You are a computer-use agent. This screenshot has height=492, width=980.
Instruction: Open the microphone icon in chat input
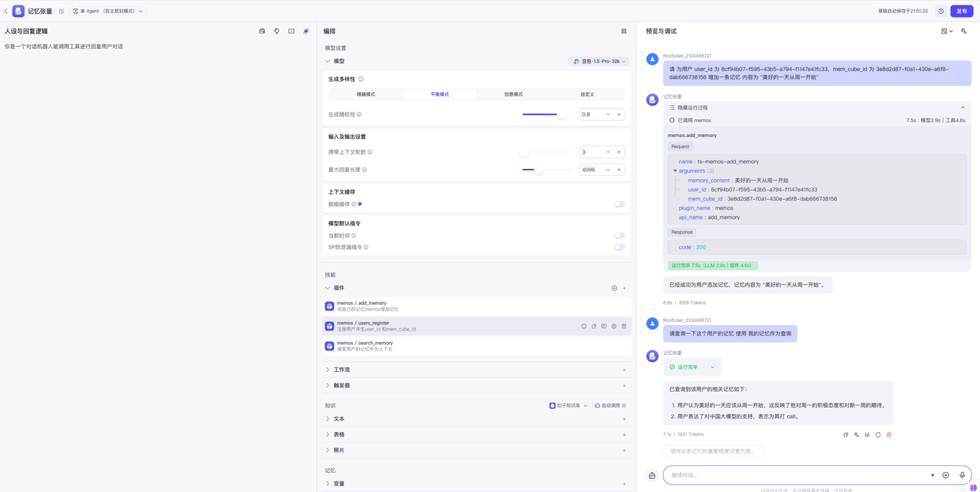pos(962,475)
